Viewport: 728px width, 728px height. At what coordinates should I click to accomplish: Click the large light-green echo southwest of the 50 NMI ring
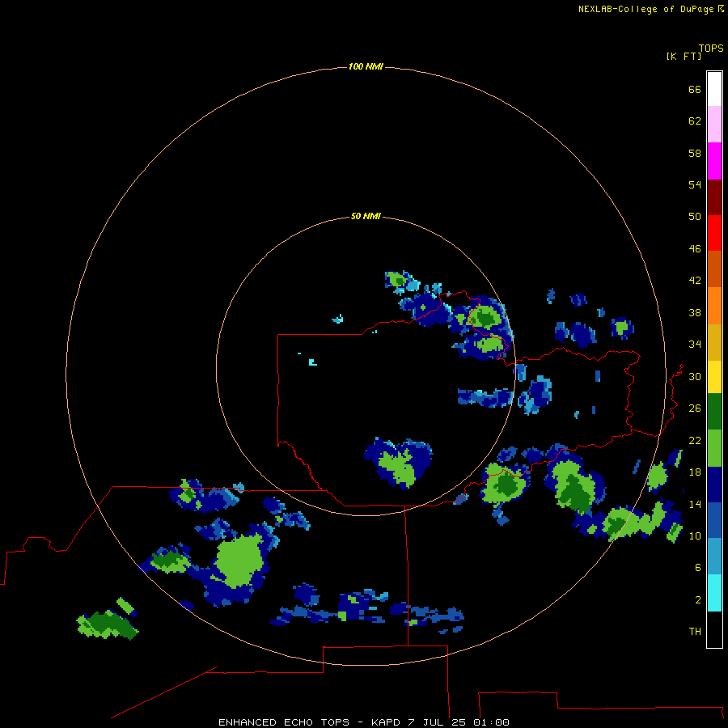[x=239, y=561]
